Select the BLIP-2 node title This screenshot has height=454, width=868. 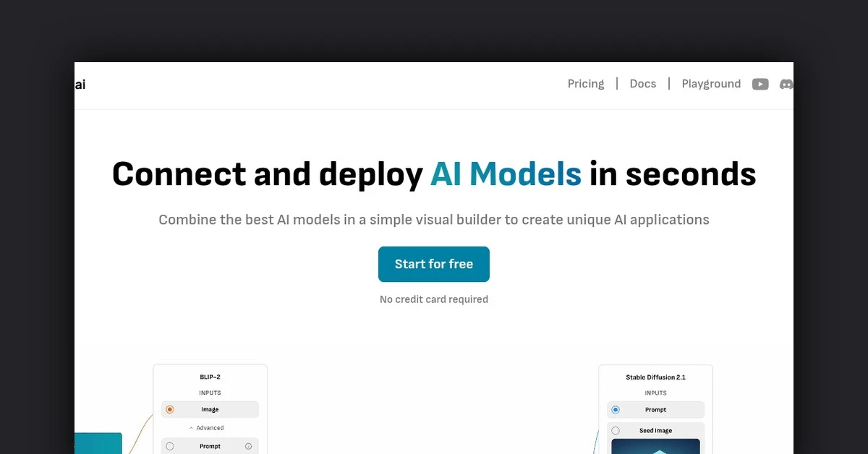[210, 377]
